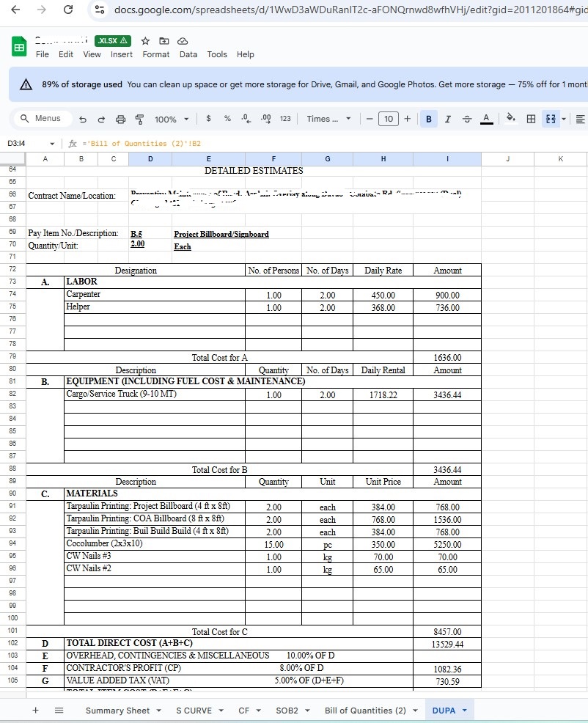Open the Summary Sheet tab options arrow
The height and width of the screenshot is (723, 588).
point(158,711)
